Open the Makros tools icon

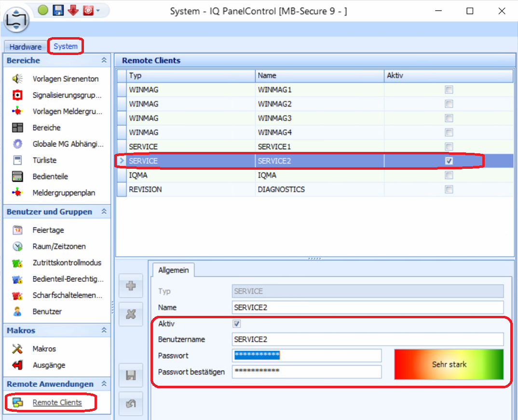(x=17, y=349)
